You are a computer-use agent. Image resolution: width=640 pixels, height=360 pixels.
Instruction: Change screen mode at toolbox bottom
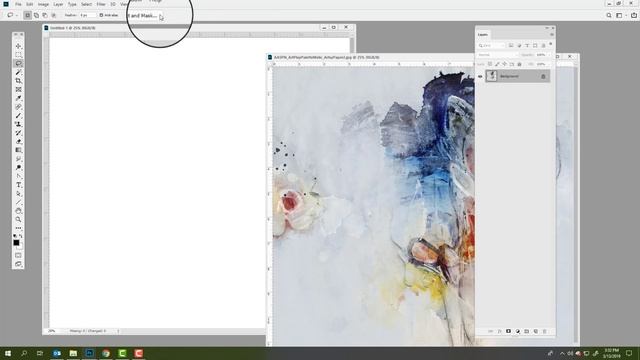click(x=18, y=264)
